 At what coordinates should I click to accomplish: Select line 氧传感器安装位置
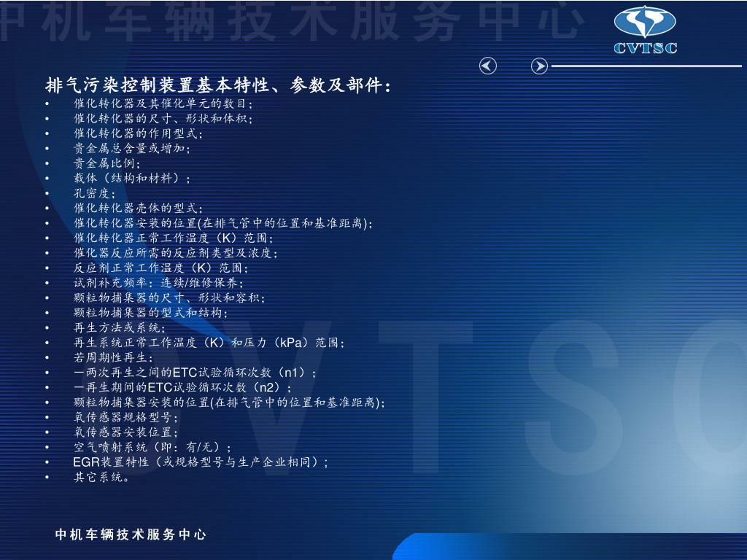click(x=125, y=432)
